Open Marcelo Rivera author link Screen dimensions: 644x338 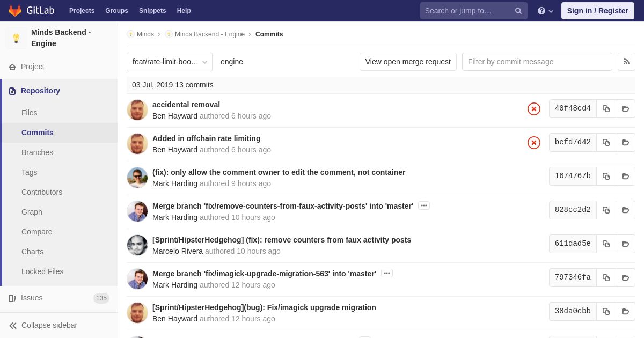pos(178,251)
